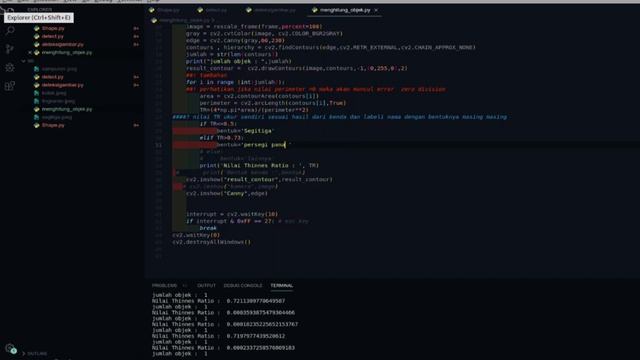Open the Source Control view
Viewport: 640px width, 360px height.
(x=10, y=49)
